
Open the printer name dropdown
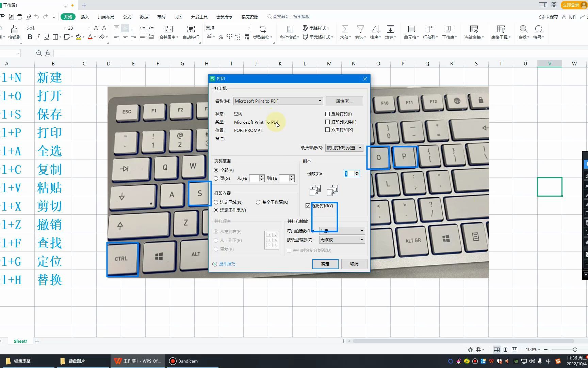pos(319,101)
